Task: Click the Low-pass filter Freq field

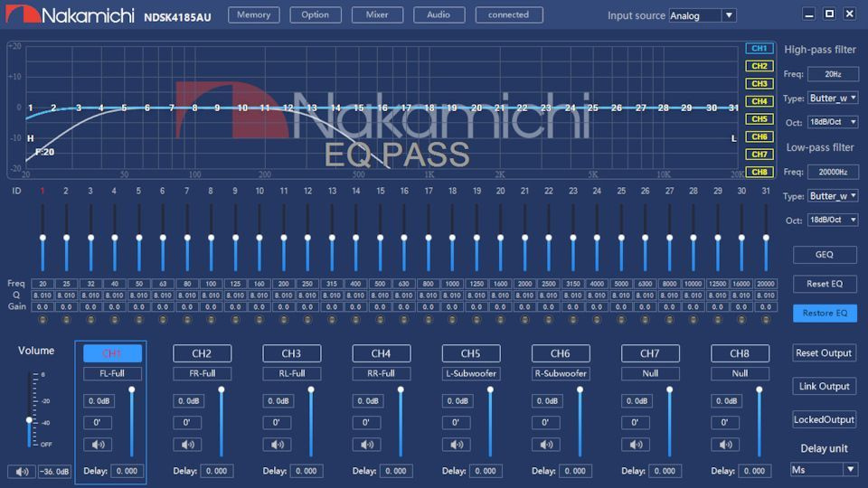Action: [x=833, y=172]
